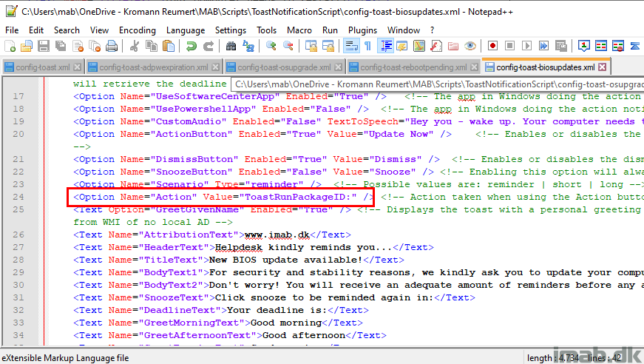This screenshot has width=644, height=364.
Task: Open Find dialog via binoculars icon
Action: 231,46
